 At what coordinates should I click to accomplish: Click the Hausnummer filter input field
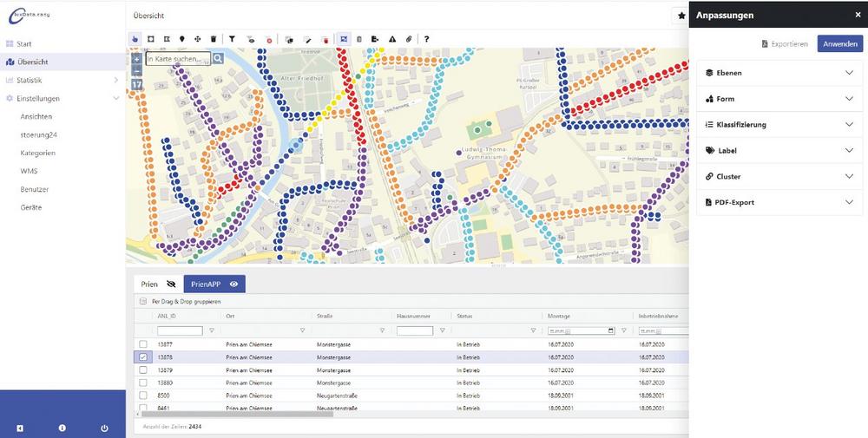pyautogui.click(x=414, y=330)
